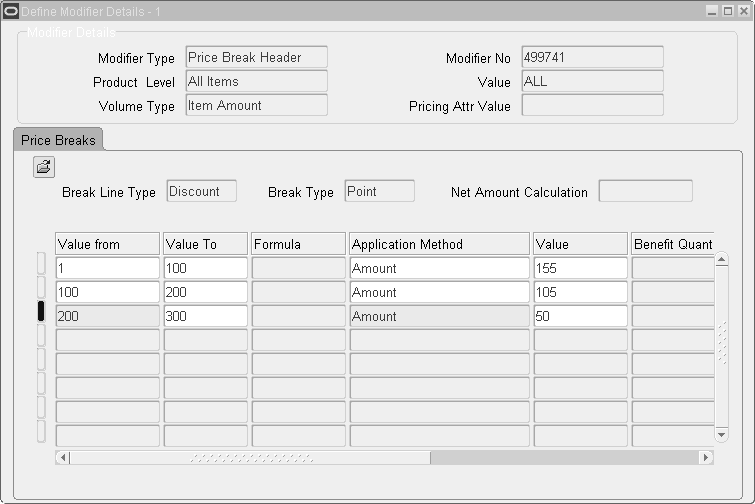Click Value To cell containing 100

[206, 268]
